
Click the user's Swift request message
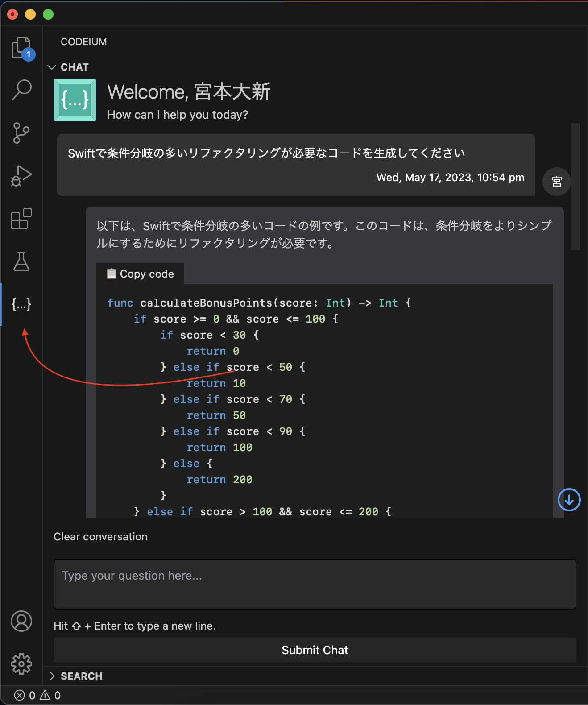(266, 153)
